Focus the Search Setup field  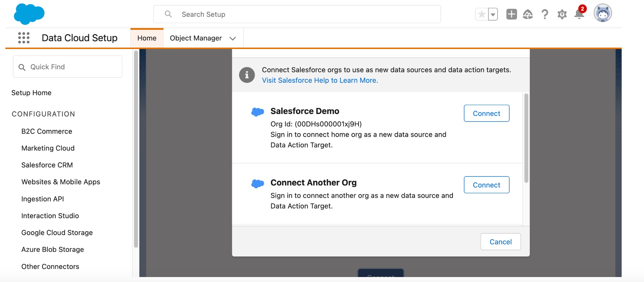(297, 14)
